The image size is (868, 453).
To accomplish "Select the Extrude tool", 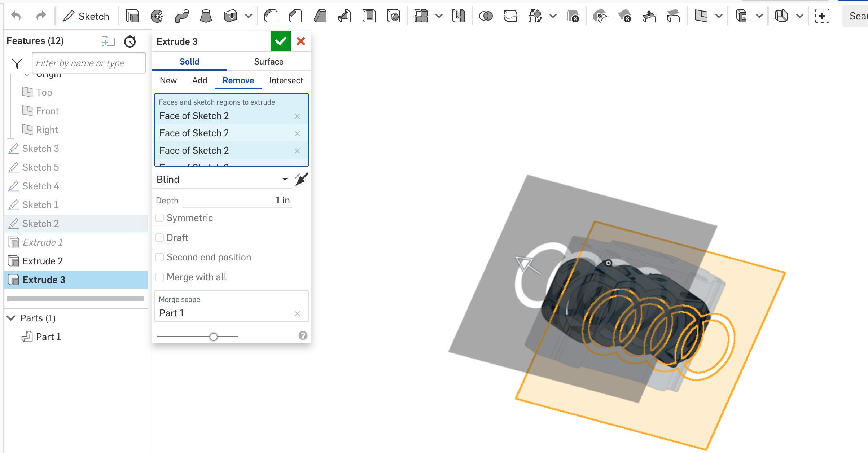I will coord(132,16).
